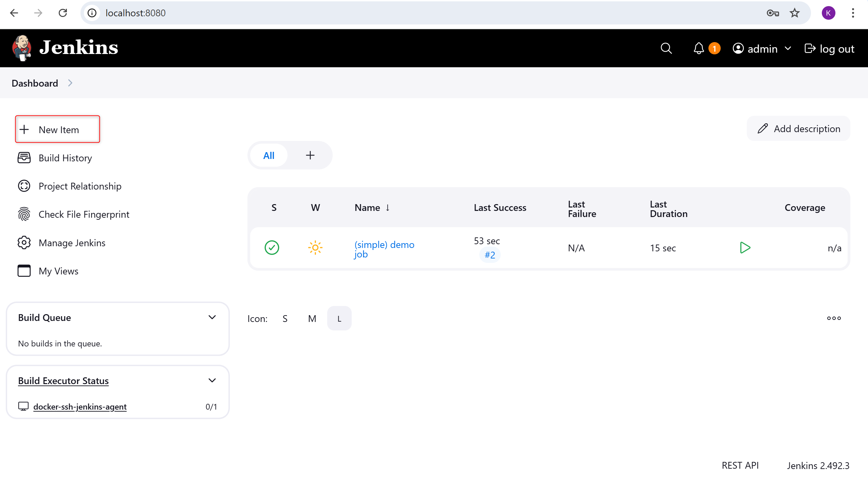Viewport: 868px width, 486px height.
Task: Reload the page
Action: (63, 13)
